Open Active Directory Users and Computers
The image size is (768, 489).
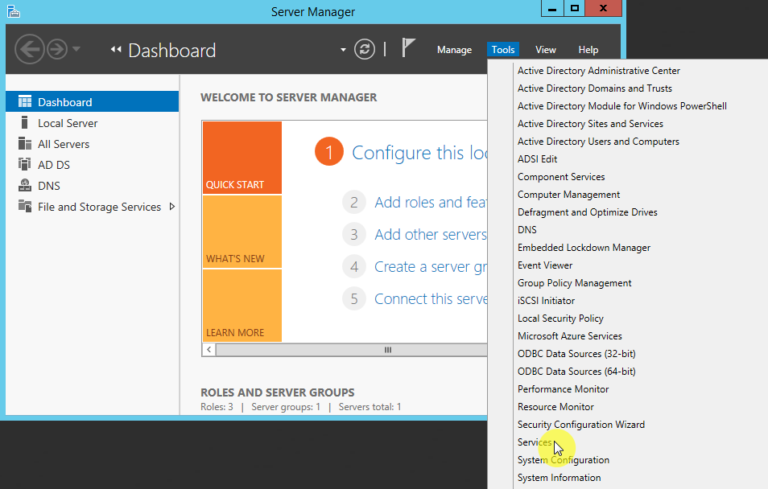tap(598, 141)
